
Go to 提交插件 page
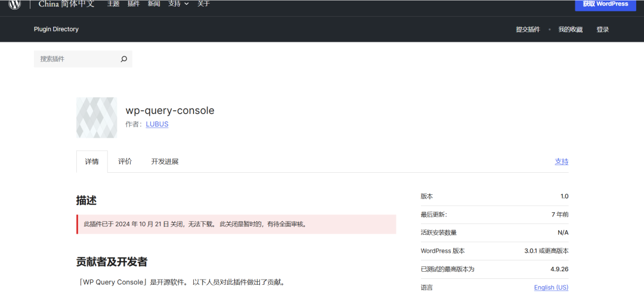[x=528, y=30]
